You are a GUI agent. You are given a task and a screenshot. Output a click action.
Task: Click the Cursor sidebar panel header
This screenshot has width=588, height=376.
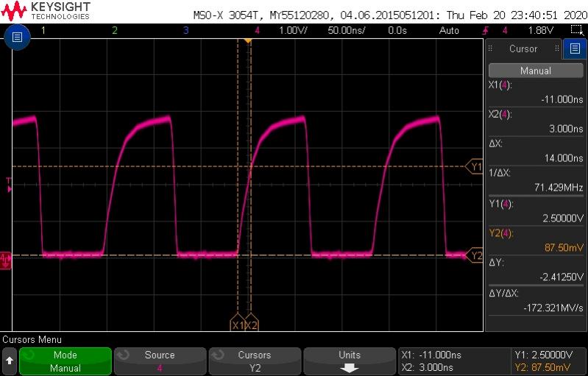point(523,49)
